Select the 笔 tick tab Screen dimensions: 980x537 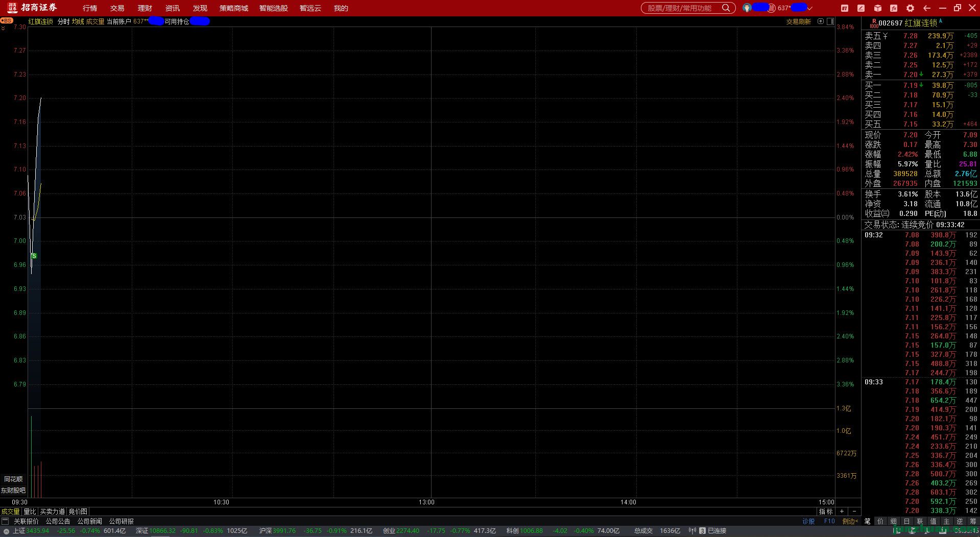click(x=868, y=521)
